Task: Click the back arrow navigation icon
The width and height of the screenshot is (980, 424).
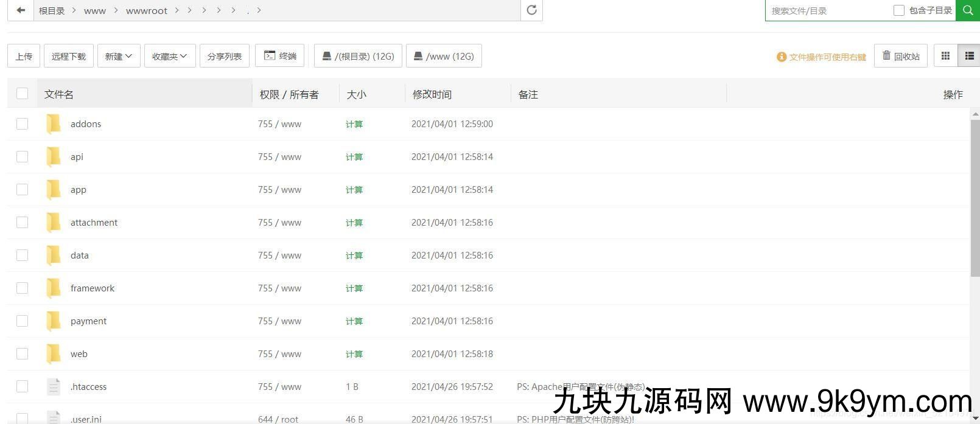Action: coord(21,10)
